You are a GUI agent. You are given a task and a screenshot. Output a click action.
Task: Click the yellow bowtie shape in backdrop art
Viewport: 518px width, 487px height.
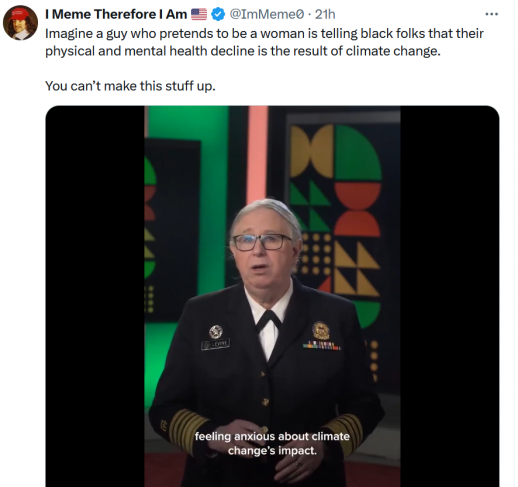(x=312, y=151)
